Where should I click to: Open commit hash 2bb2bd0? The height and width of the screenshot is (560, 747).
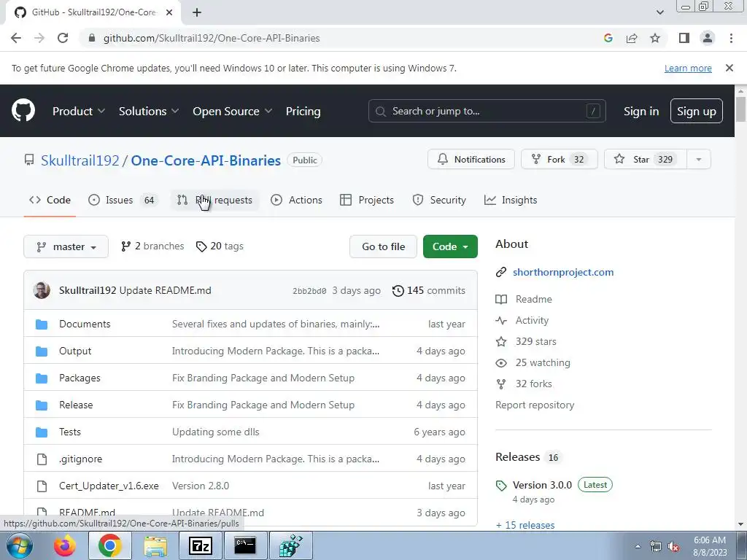[x=309, y=291]
